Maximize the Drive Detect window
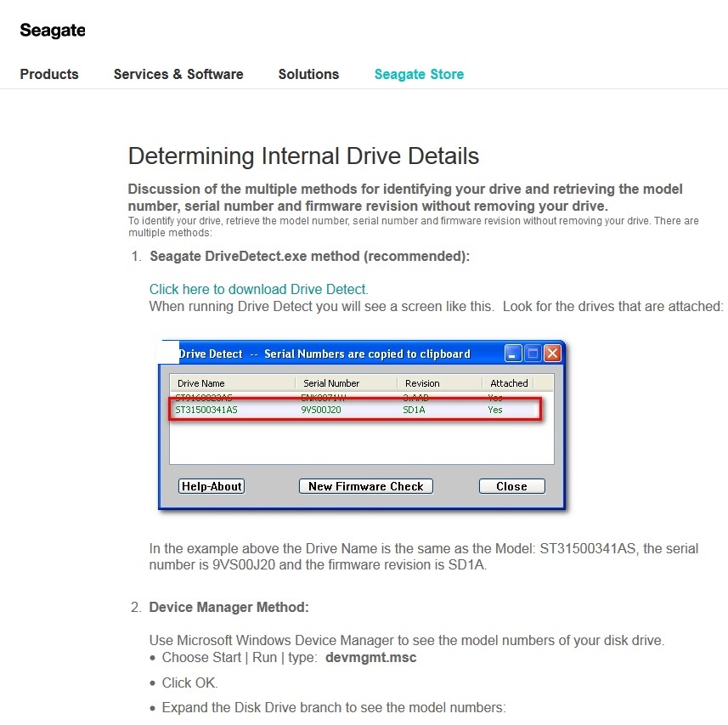 [x=533, y=354]
